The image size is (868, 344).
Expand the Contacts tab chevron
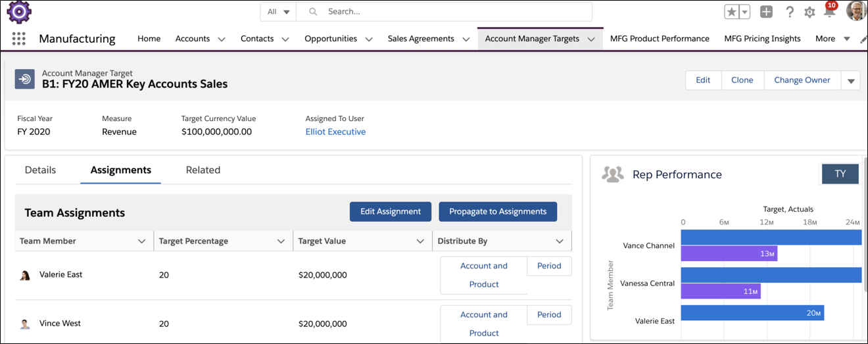click(x=285, y=39)
